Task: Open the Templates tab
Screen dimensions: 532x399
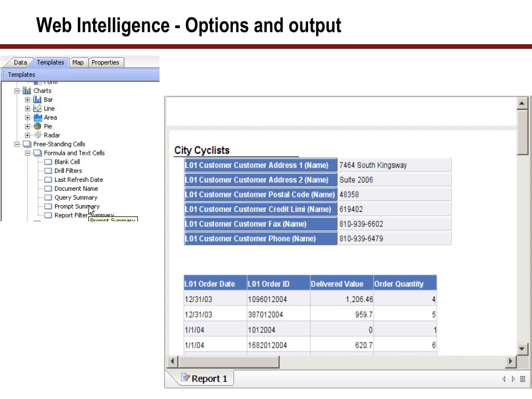Action: coord(50,62)
